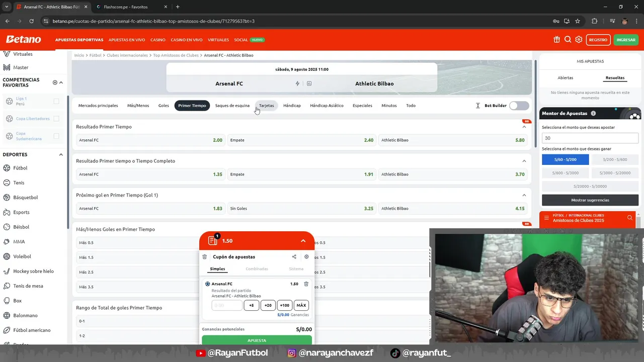Collapse Resultado Primer tiempo o Tiempo Completo
The height and width of the screenshot is (362, 644).
coord(524,161)
